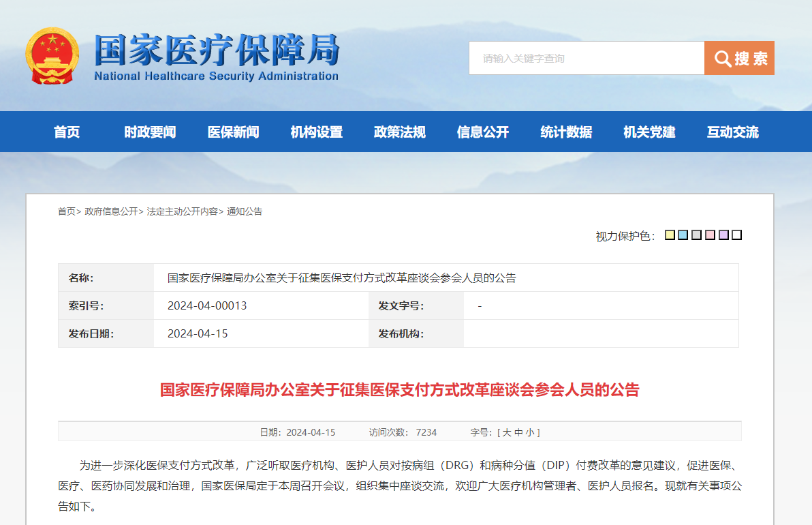Click the orange 搜索 search button
812x525 pixels.
[x=740, y=58]
